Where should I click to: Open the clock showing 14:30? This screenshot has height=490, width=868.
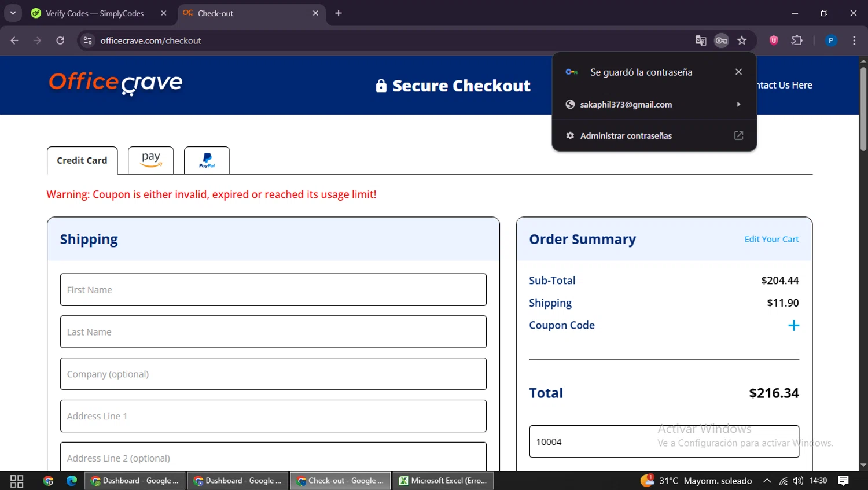click(818, 481)
